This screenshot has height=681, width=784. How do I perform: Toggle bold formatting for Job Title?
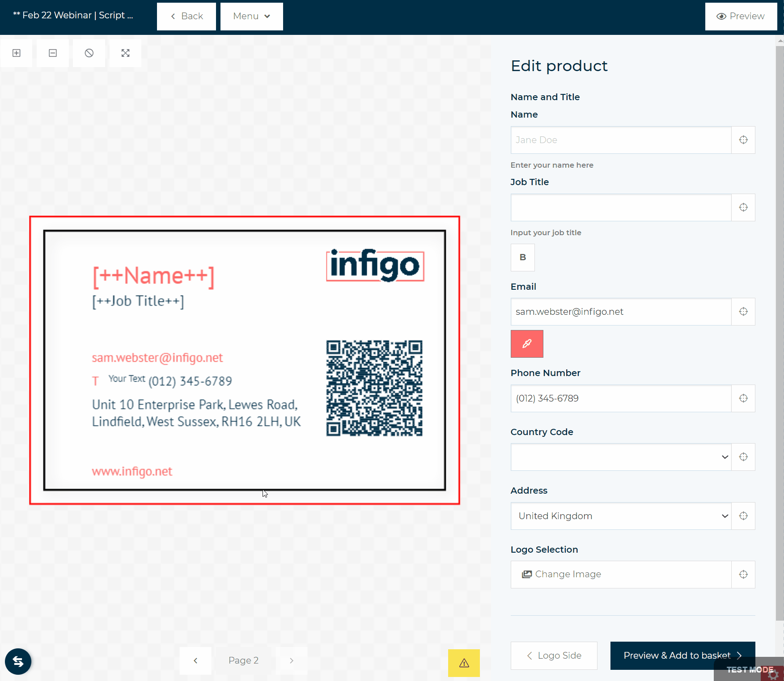pos(523,258)
